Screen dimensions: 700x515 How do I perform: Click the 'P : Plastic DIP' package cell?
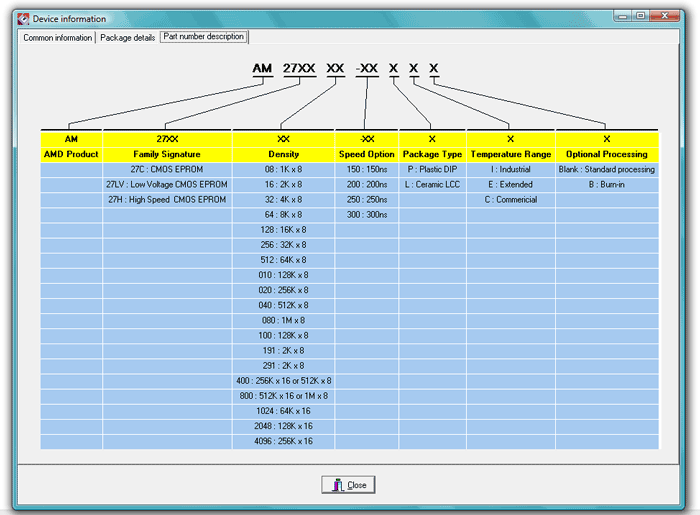click(x=432, y=170)
